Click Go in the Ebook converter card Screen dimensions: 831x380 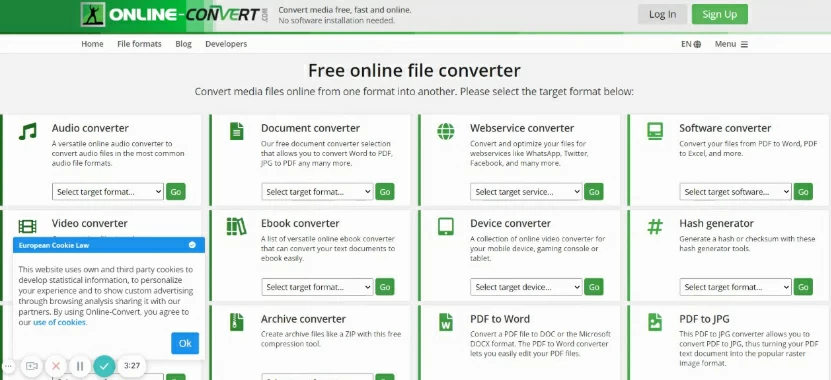click(385, 287)
